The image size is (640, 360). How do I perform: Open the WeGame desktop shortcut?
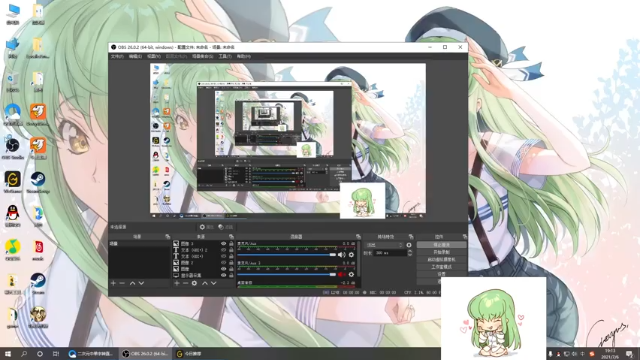[13, 182]
